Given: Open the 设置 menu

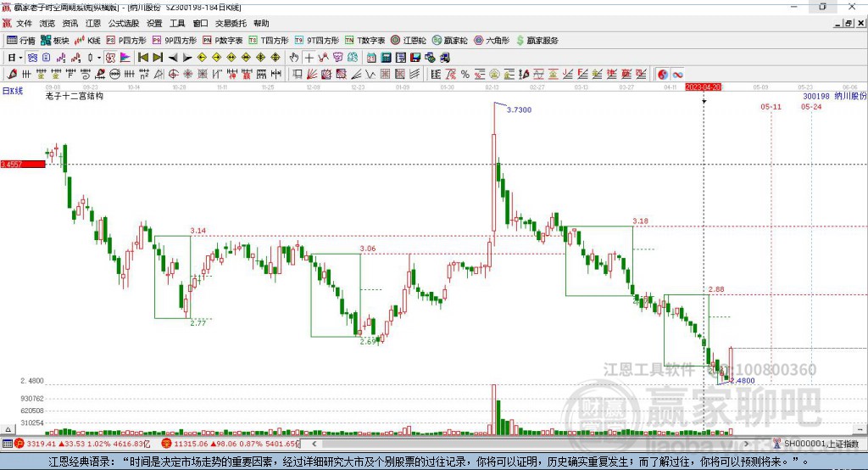Looking at the screenshot, I should (x=154, y=23).
